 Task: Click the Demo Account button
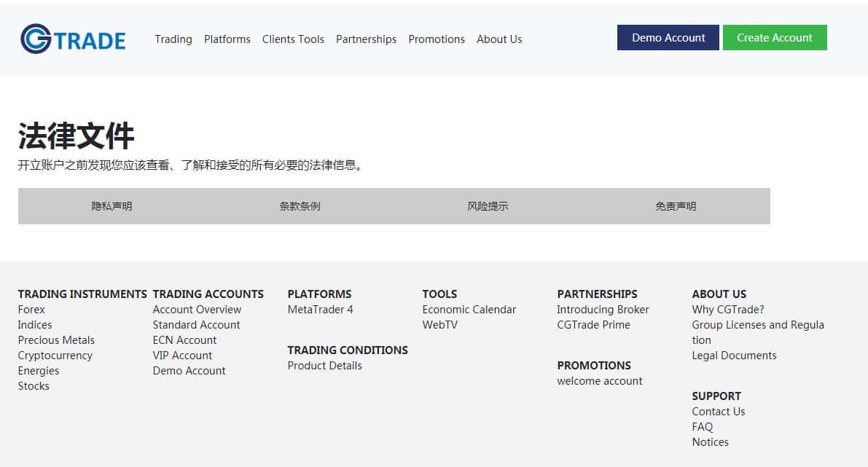(668, 38)
